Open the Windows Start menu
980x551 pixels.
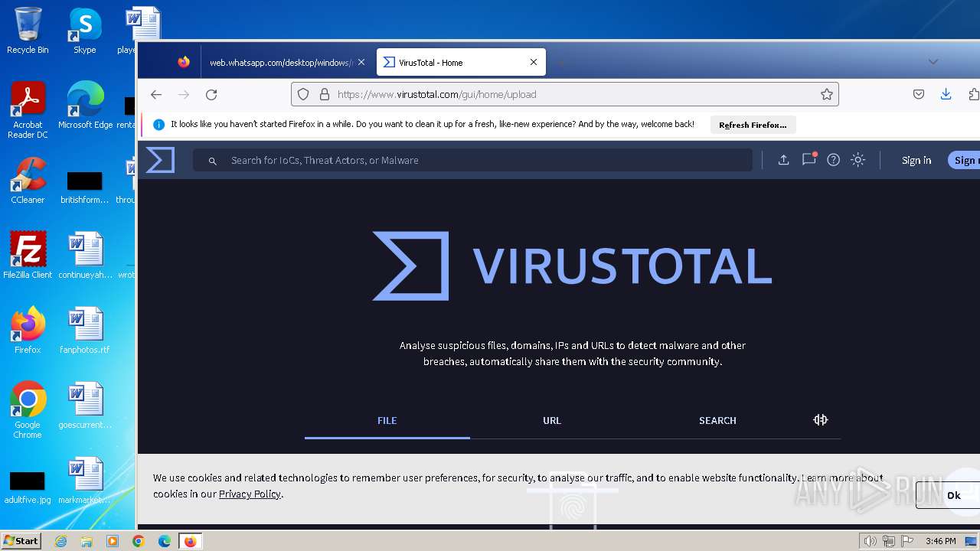pyautogui.click(x=21, y=540)
